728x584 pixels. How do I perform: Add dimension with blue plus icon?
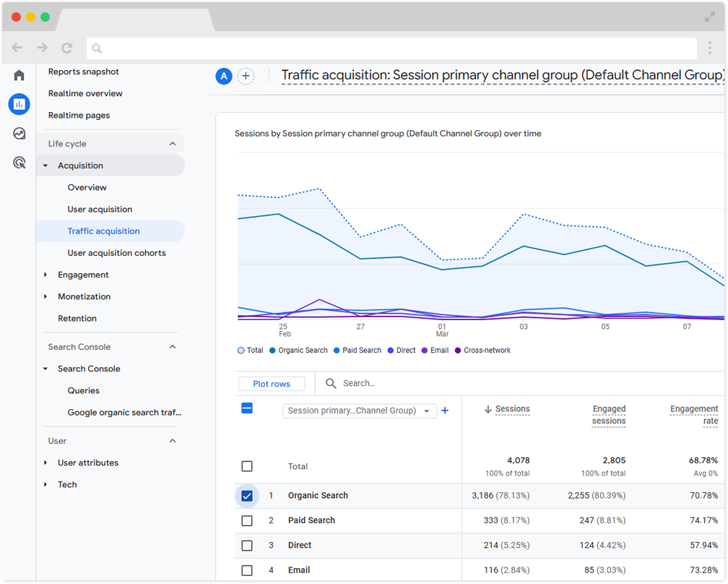(x=445, y=411)
